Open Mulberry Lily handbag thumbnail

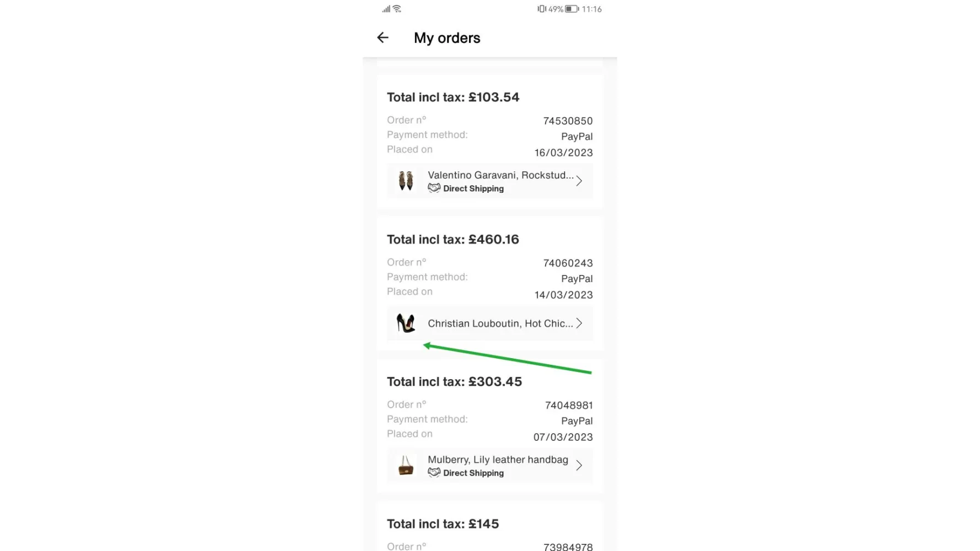(x=406, y=466)
